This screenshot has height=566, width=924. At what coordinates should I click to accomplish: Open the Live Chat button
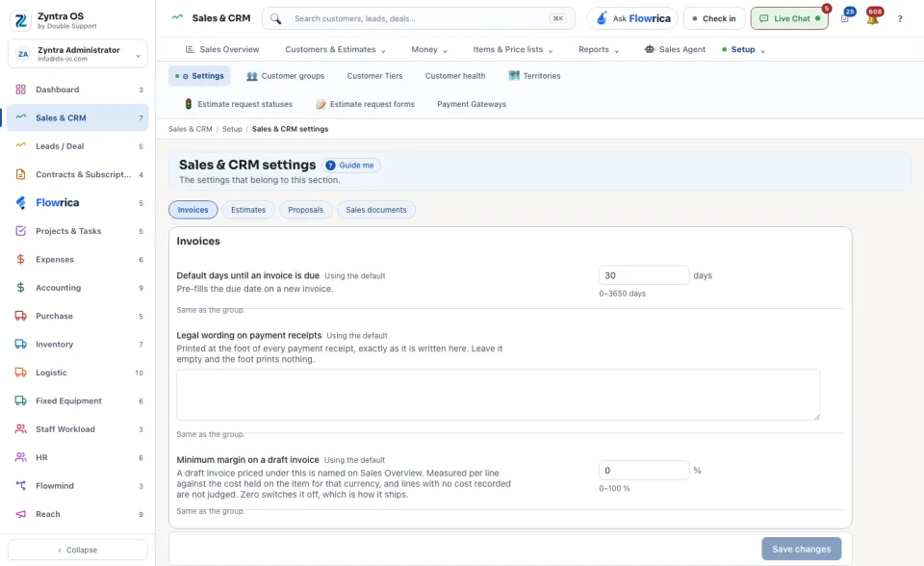pos(789,19)
